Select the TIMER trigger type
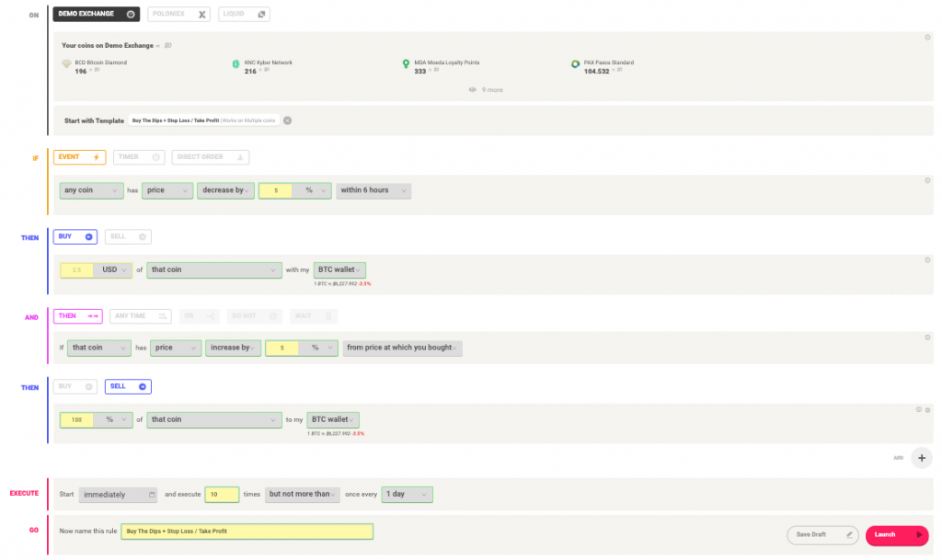 (139, 157)
